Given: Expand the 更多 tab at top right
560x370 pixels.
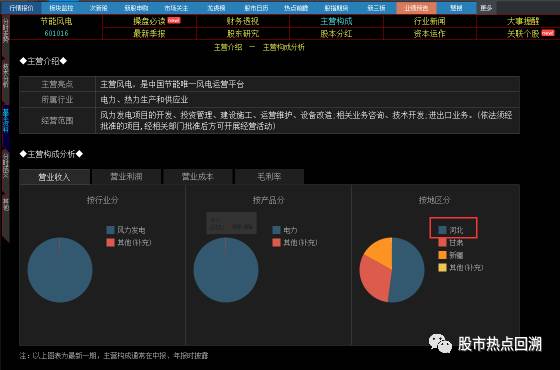Looking at the screenshot, I should 486,8.
